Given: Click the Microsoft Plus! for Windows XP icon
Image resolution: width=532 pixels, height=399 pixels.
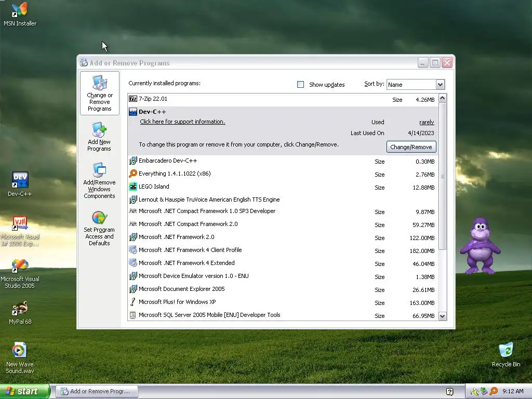Looking at the screenshot, I should click(x=133, y=302).
